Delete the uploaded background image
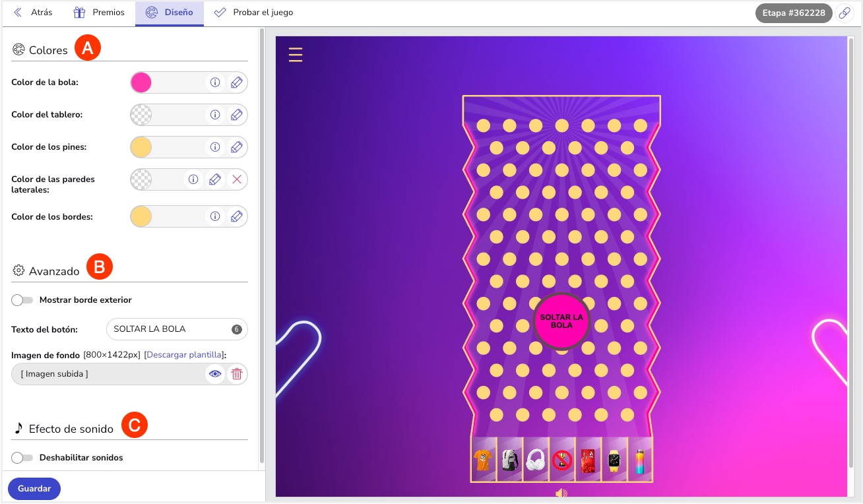Screen dimensions: 863x504 tap(236, 374)
